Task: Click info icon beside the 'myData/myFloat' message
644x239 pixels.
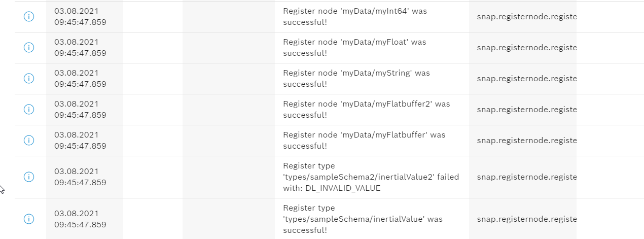Action: click(x=29, y=47)
